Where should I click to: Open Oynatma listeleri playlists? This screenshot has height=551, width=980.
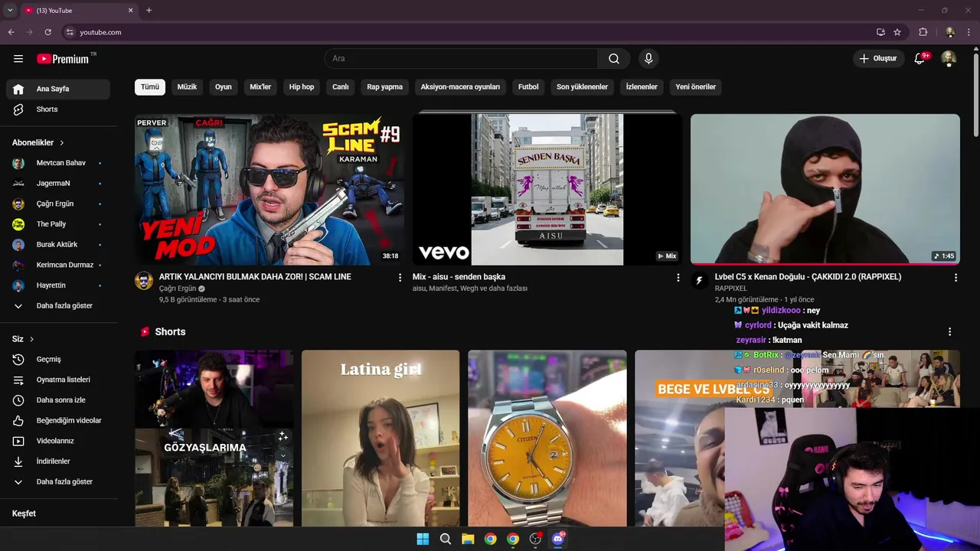click(58, 380)
